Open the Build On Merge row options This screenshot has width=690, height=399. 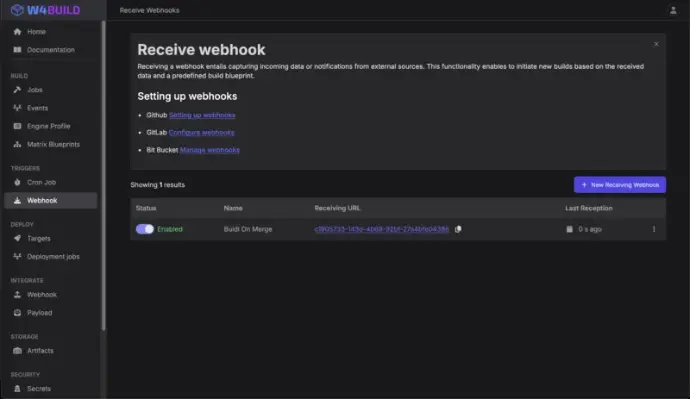pos(654,229)
